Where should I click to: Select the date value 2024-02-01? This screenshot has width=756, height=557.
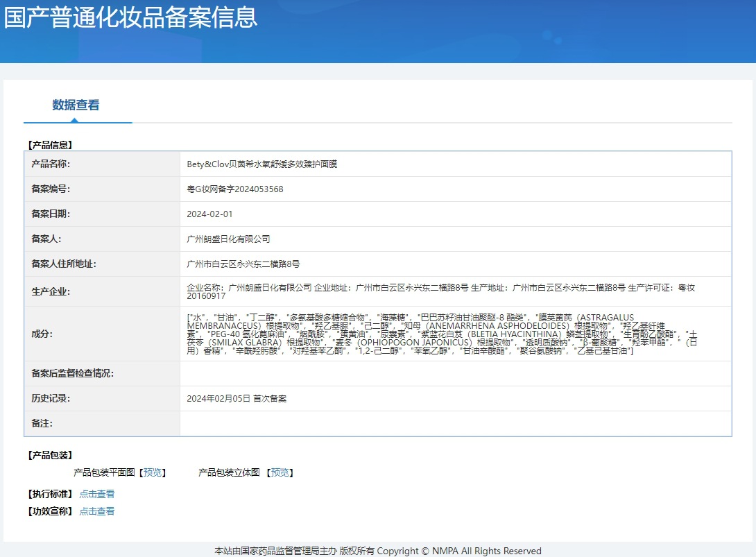[x=209, y=214]
